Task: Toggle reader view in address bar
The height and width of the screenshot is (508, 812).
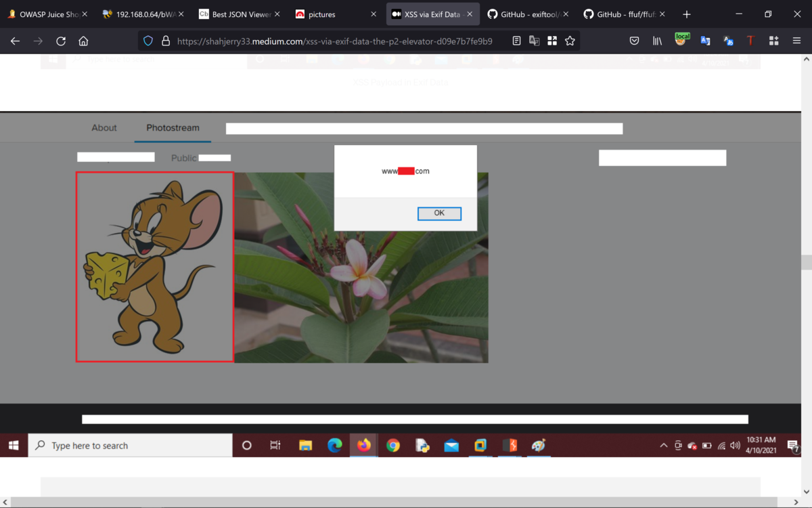Action: click(516, 41)
